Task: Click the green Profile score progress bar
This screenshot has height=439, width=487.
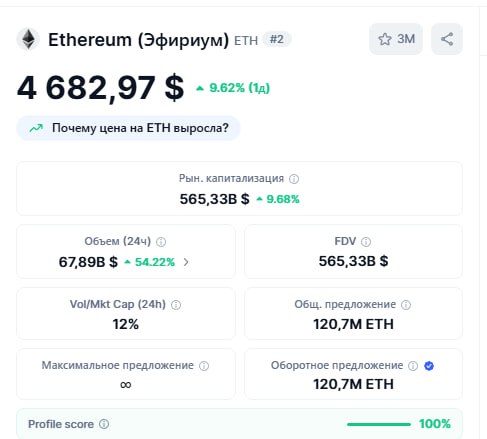Action: coord(379,424)
